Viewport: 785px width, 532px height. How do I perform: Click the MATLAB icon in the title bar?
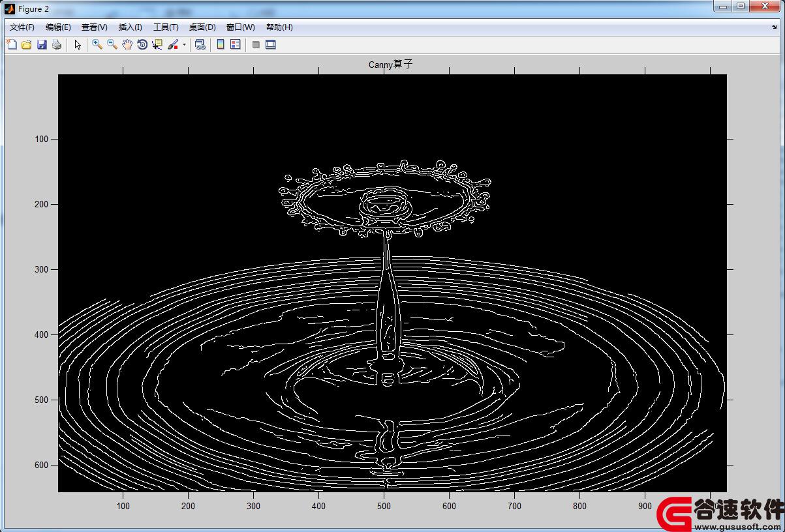[x=10, y=8]
